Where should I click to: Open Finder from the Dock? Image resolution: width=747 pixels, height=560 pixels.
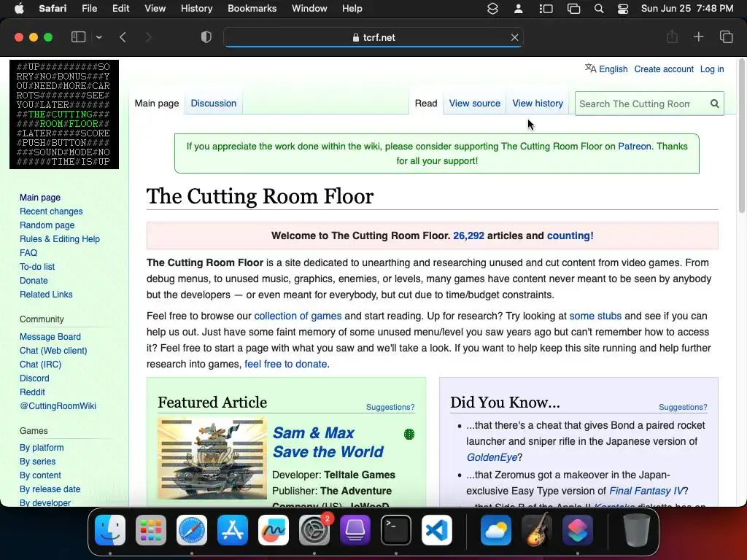click(x=110, y=530)
